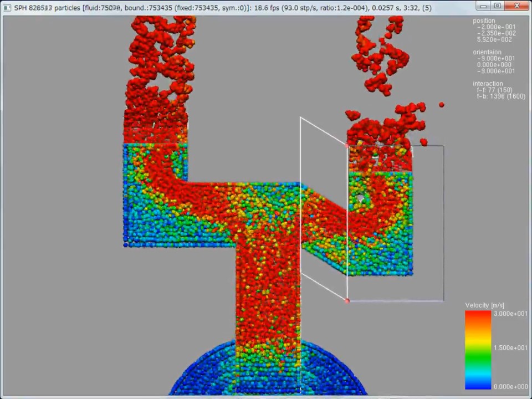Minimize the SPH particles window
This screenshot has width=532, height=399.
pos(483,6)
